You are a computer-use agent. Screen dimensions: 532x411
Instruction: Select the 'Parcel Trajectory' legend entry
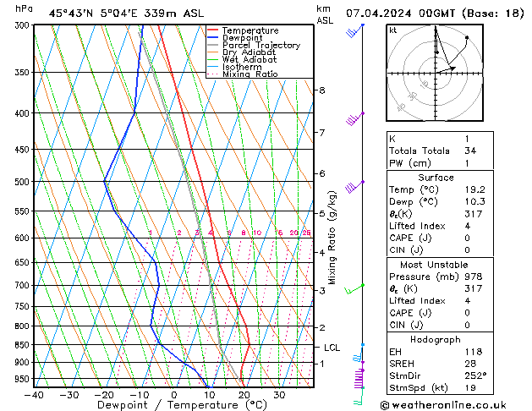(261, 45)
